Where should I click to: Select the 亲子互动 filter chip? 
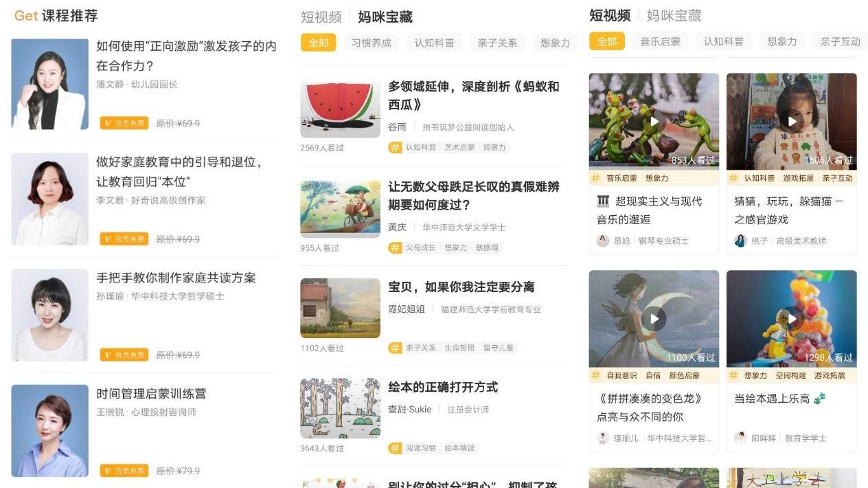pyautogui.click(x=840, y=41)
